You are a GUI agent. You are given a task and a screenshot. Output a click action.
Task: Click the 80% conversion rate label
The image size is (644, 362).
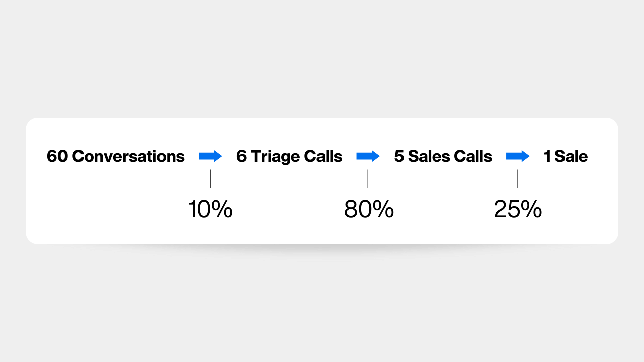pyautogui.click(x=369, y=209)
